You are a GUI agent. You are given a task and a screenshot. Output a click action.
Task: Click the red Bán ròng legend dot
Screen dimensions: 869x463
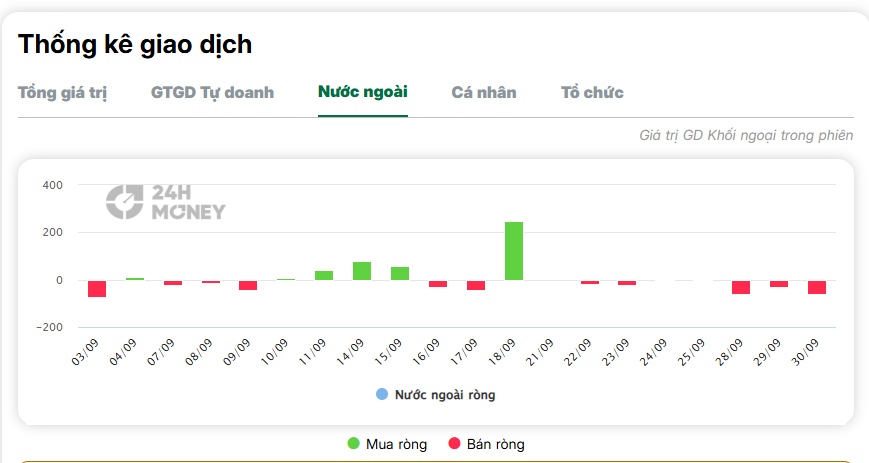click(x=454, y=443)
